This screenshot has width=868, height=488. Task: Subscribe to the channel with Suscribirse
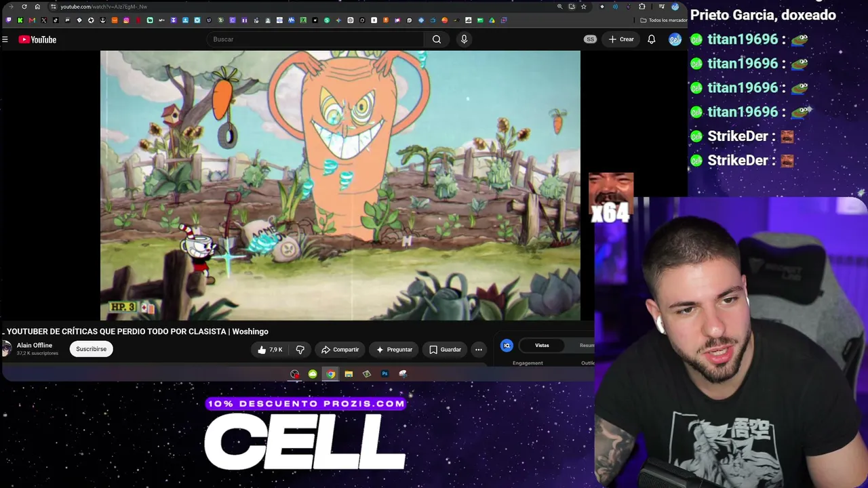[x=91, y=349]
